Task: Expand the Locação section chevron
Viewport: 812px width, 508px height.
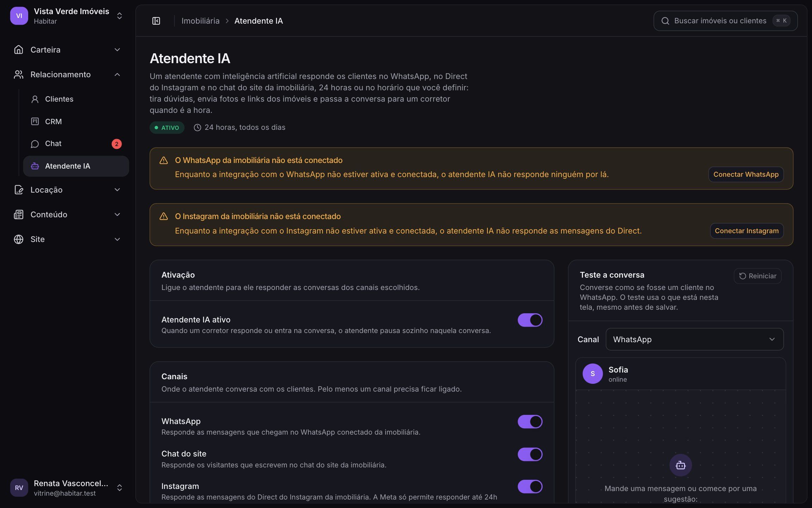Action: pyautogui.click(x=117, y=190)
